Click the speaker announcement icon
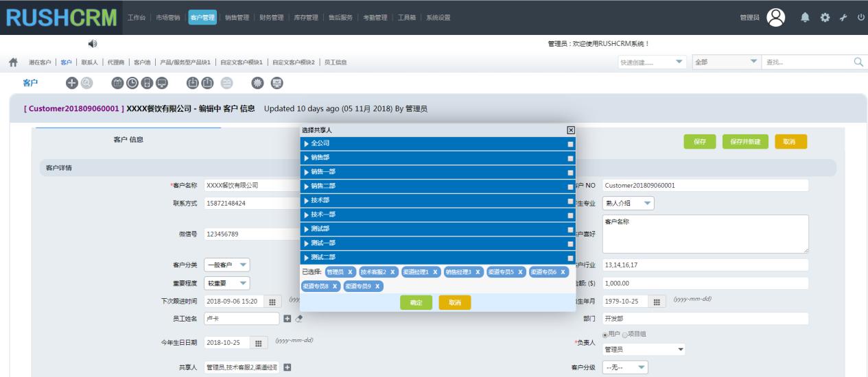868x377 pixels. pos(92,44)
